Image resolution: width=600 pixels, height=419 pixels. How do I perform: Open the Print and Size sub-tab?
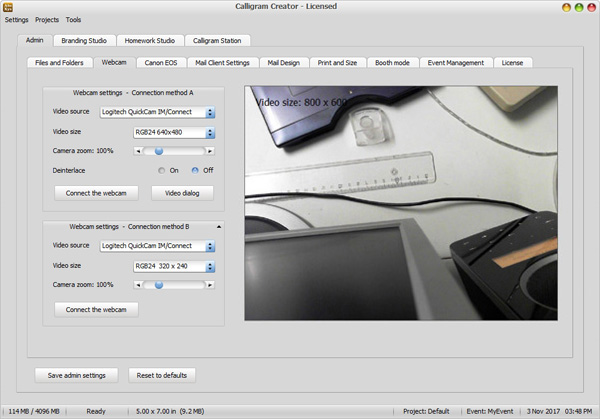pos(337,63)
